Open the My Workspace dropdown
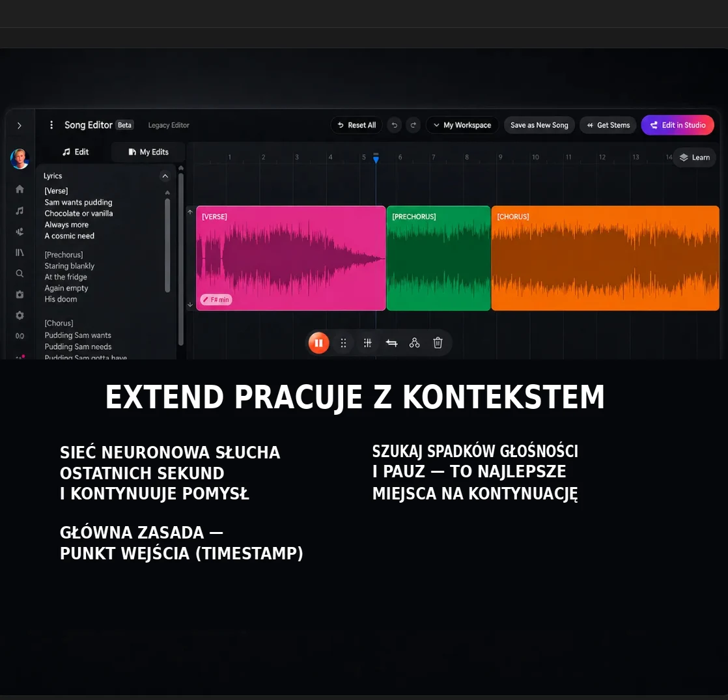 [x=462, y=125]
